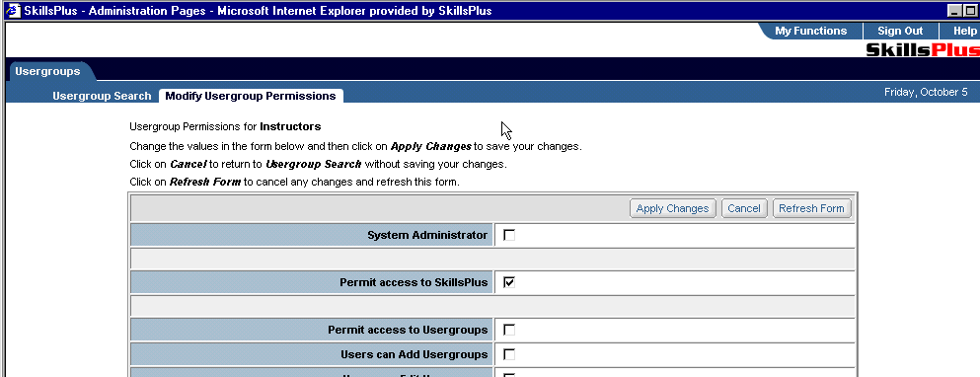The image size is (980, 377).
Task: Open the Usergroups main tab
Action: [47, 71]
